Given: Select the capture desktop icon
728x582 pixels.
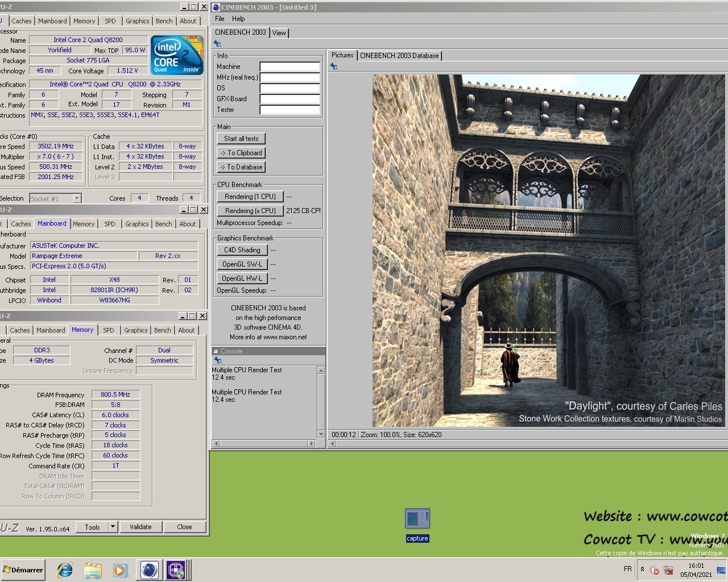Looking at the screenshot, I should [417, 525].
